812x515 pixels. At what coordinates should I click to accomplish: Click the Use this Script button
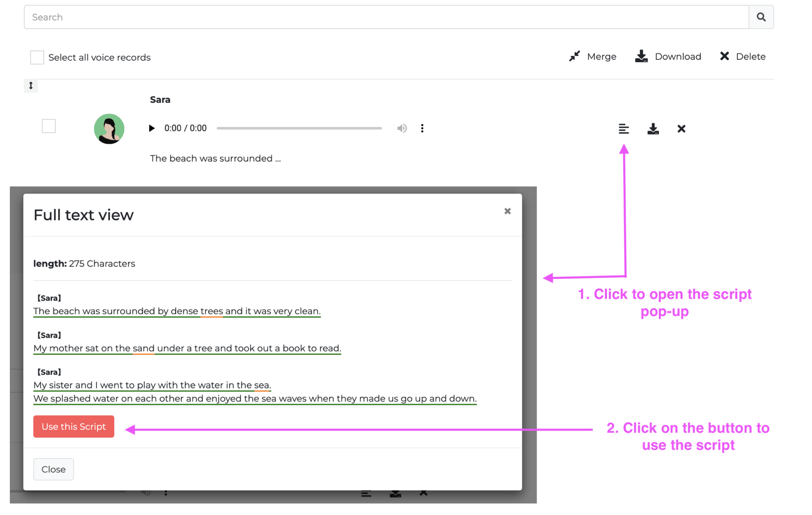tap(74, 427)
